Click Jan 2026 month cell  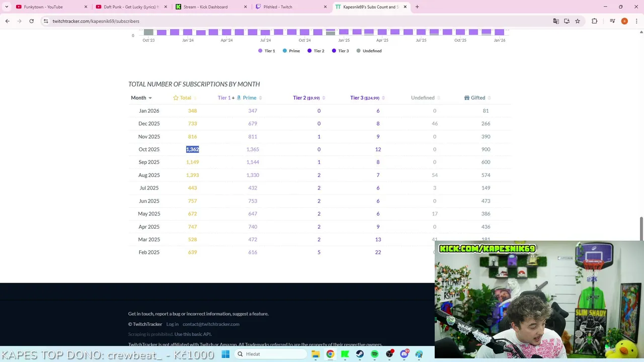point(149,111)
